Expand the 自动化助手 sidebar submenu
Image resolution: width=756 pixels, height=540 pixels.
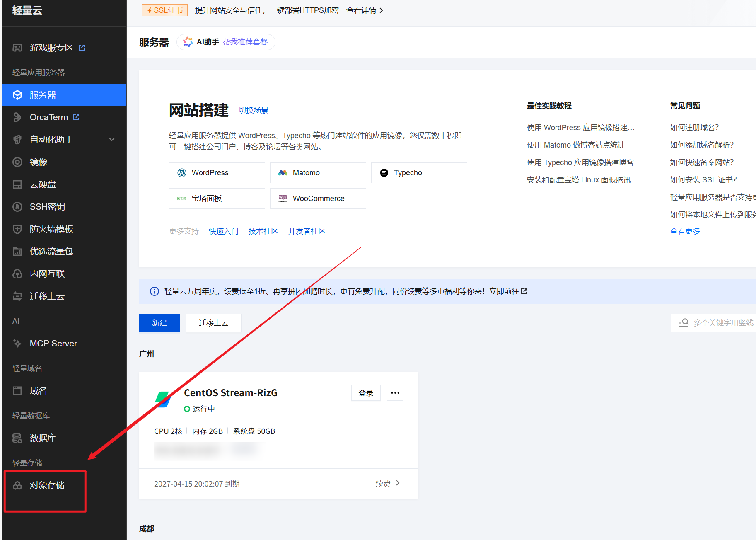(112, 140)
